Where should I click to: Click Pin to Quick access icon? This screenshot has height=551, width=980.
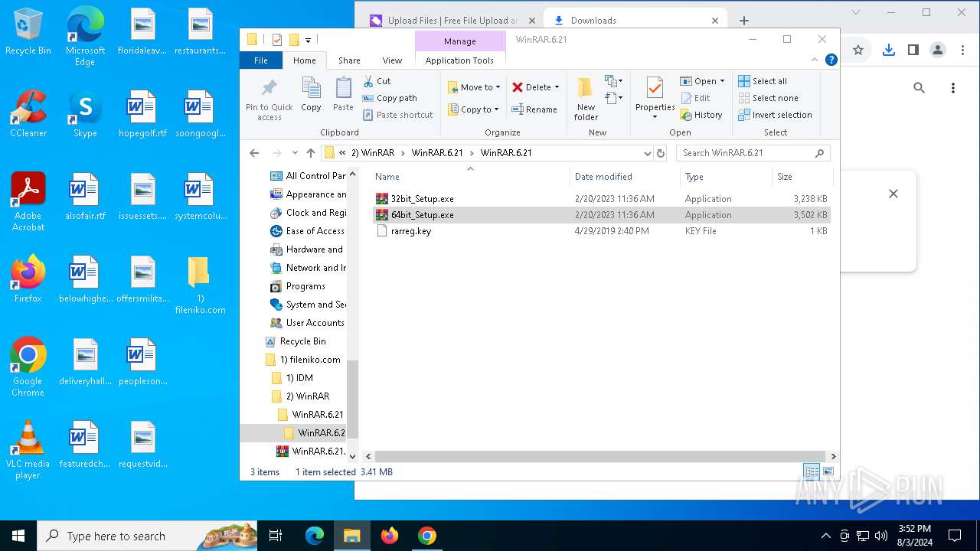[x=269, y=99]
